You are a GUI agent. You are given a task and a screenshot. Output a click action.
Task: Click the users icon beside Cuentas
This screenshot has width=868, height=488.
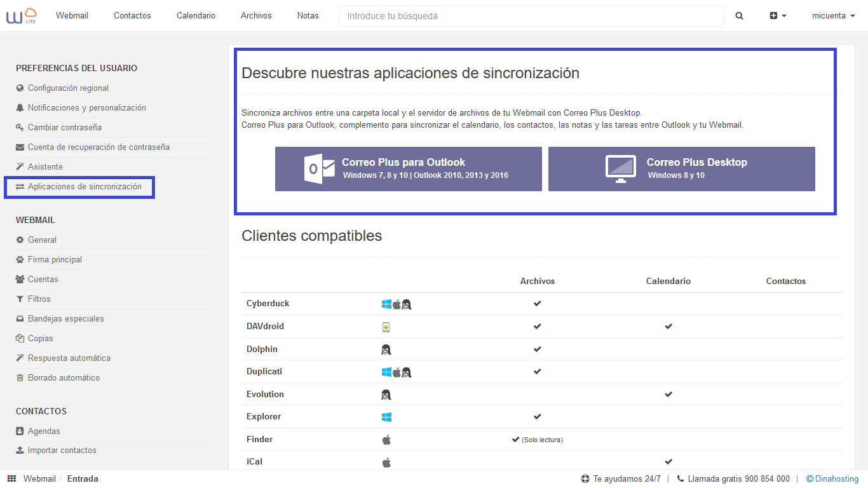20,280
